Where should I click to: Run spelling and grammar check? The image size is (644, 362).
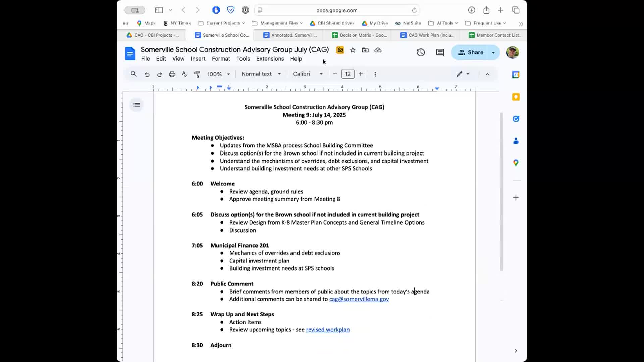click(185, 74)
